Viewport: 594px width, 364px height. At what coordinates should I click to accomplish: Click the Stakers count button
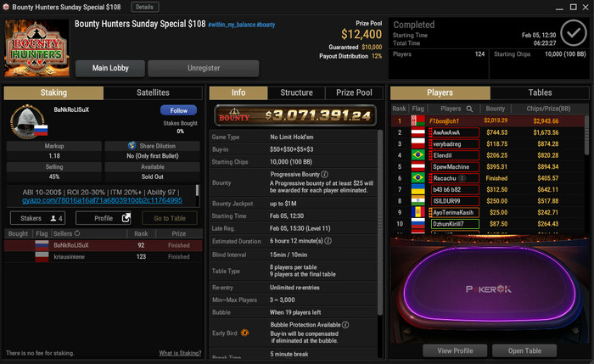(37, 218)
